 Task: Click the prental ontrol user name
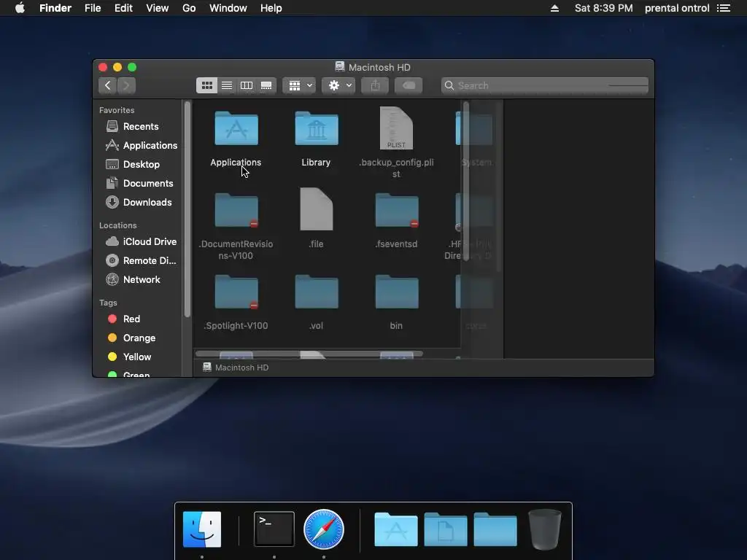click(677, 8)
